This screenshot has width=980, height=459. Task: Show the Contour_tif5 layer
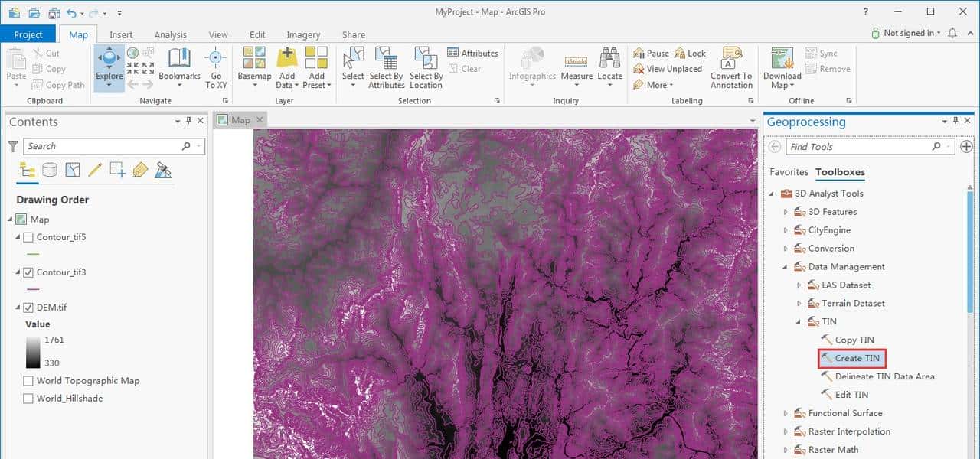[28, 237]
